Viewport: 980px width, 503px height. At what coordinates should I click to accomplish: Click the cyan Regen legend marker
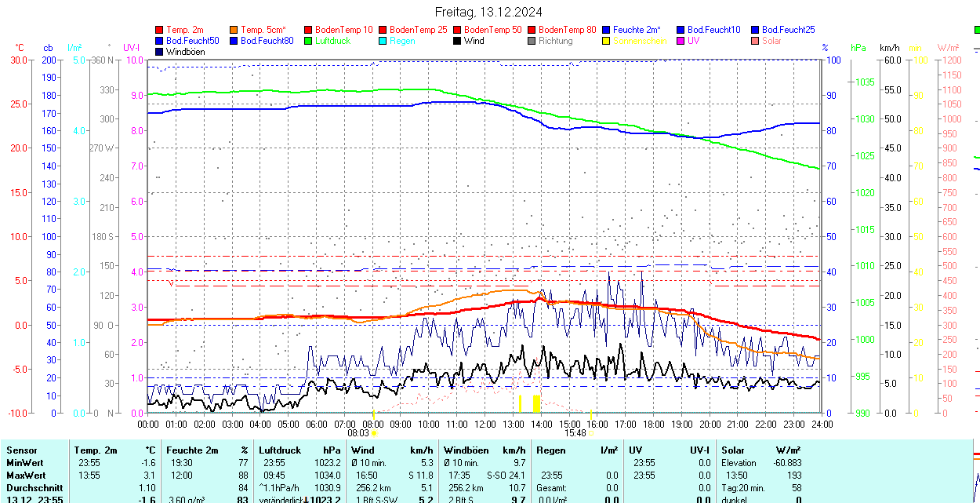pyautogui.click(x=383, y=41)
